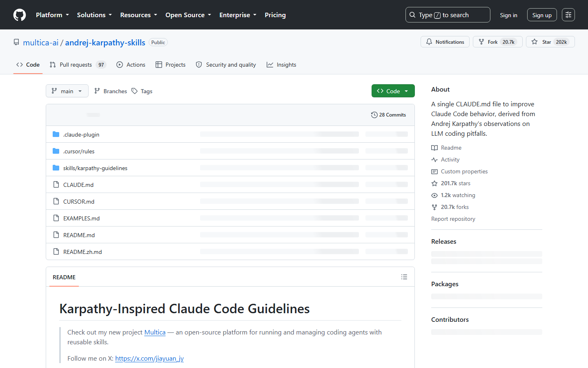Expand the green Code download dropdown
Screen dimensions: 588x368
(x=393, y=91)
